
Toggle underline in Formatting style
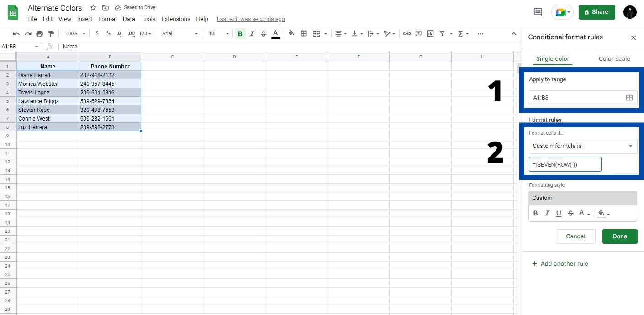point(559,213)
